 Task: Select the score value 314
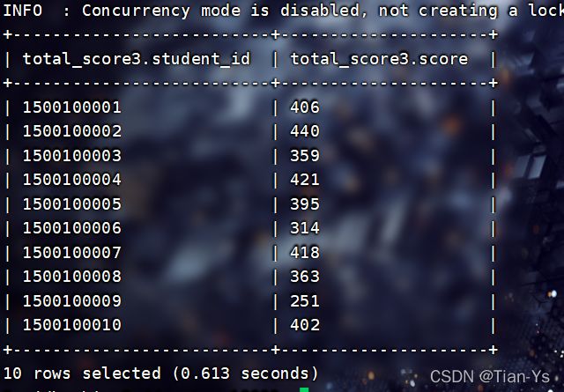pyautogui.click(x=305, y=228)
